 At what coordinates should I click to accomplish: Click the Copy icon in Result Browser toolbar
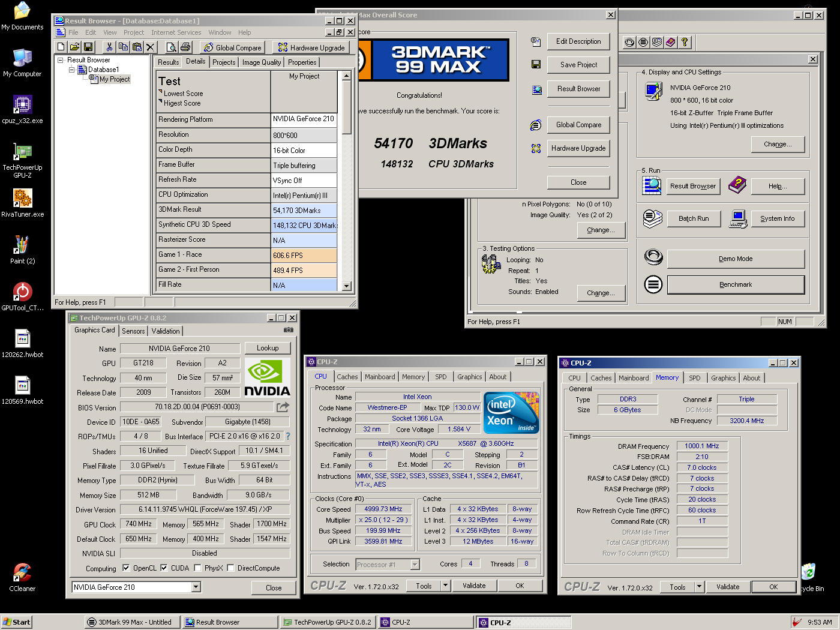[123, 47]
